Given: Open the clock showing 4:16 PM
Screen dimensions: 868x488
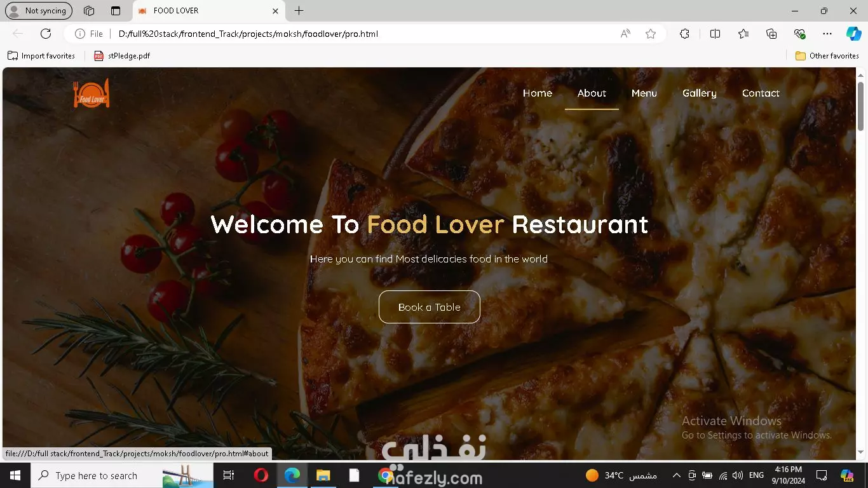Looking at the screenshot, I should point(787,475).
